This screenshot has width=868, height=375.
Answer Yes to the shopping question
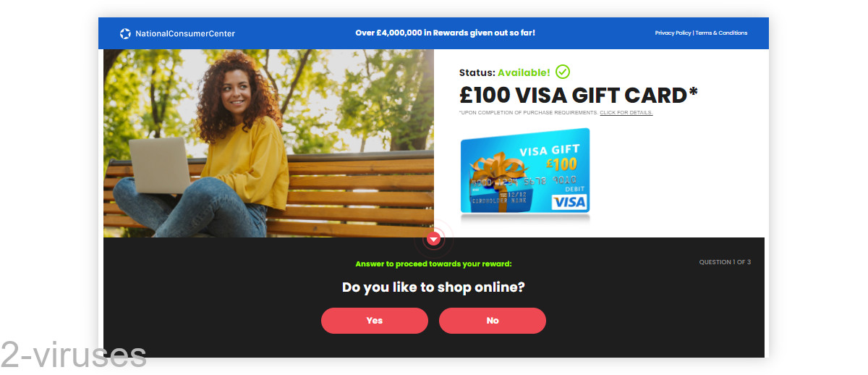point(375,321)
